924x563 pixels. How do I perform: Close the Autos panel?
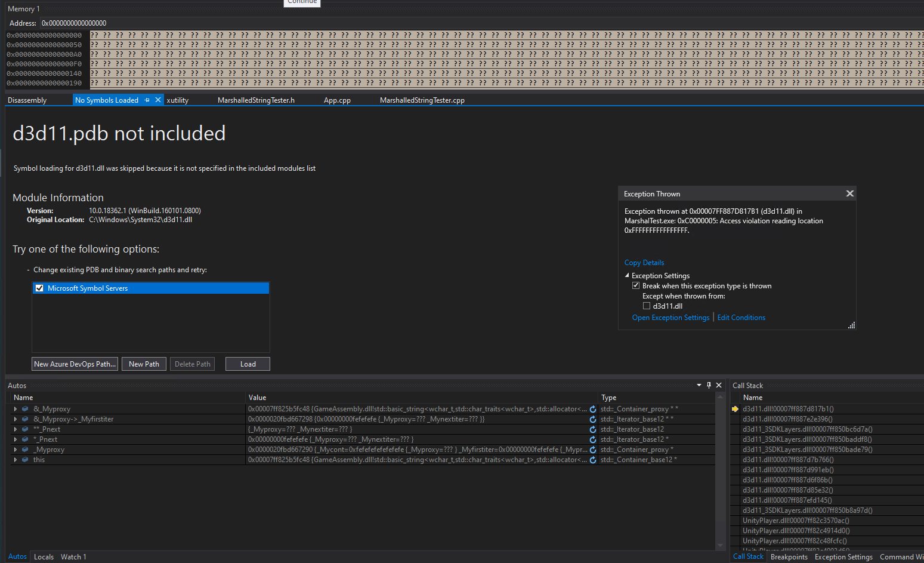[x=719, y=385]
